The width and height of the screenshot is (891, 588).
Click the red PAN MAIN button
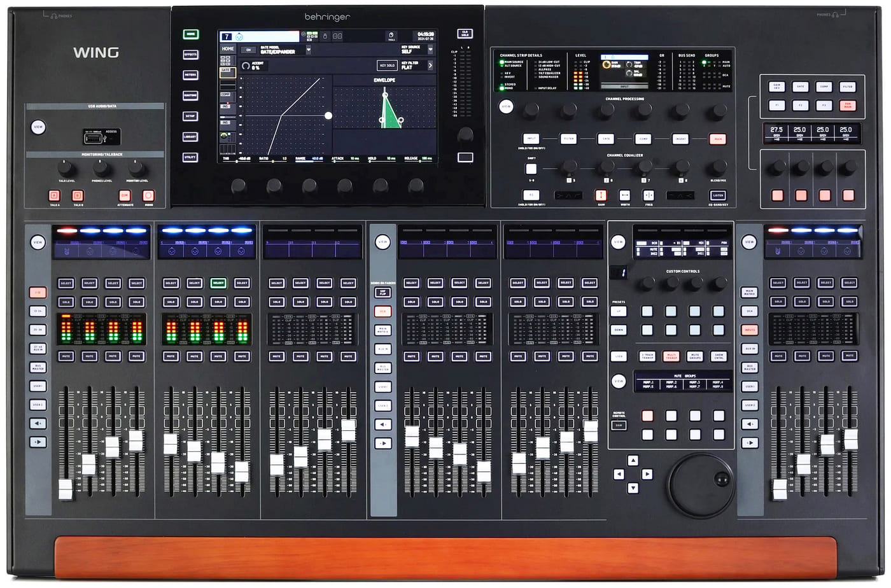[x=847, y=105]
